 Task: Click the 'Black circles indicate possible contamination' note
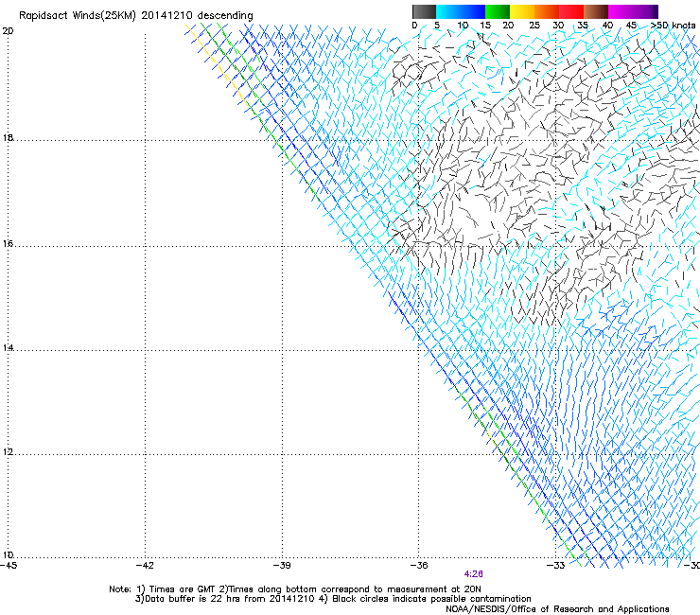point(431,599)
